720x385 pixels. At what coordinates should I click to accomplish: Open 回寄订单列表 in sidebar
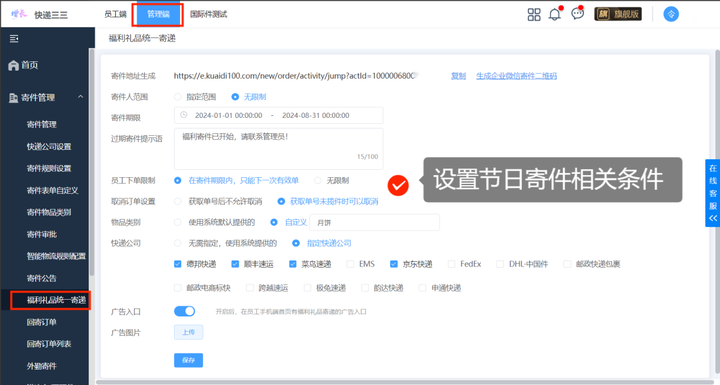(x=49, y=344)
